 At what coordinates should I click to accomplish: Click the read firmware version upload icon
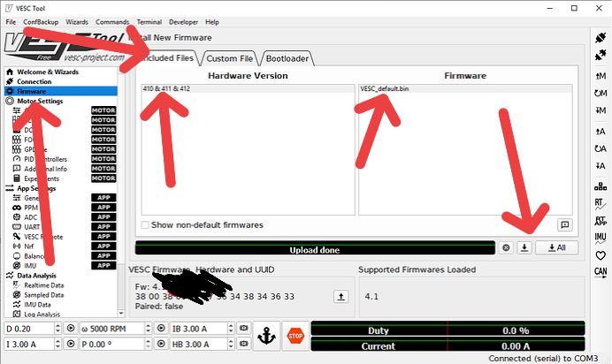[x=341, y=297]
